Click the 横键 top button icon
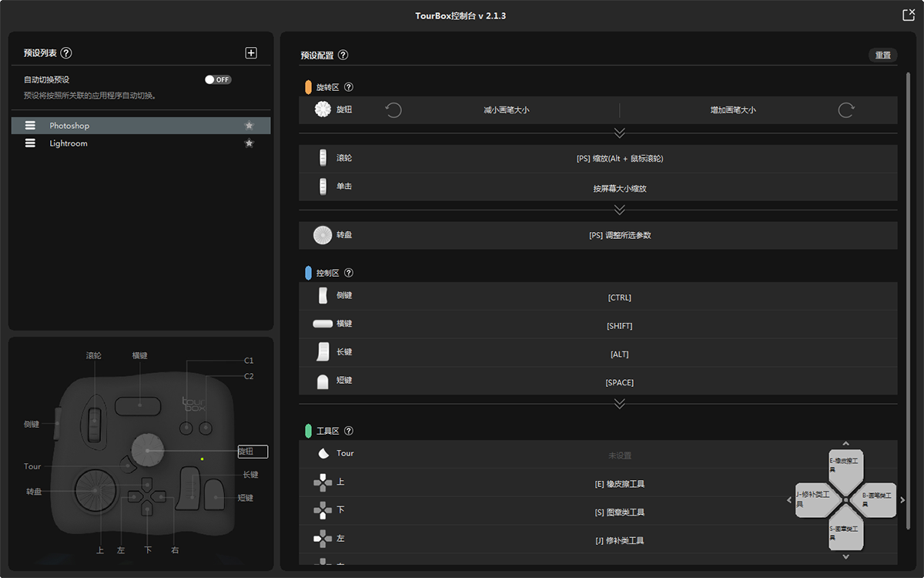 coord(323,324)
